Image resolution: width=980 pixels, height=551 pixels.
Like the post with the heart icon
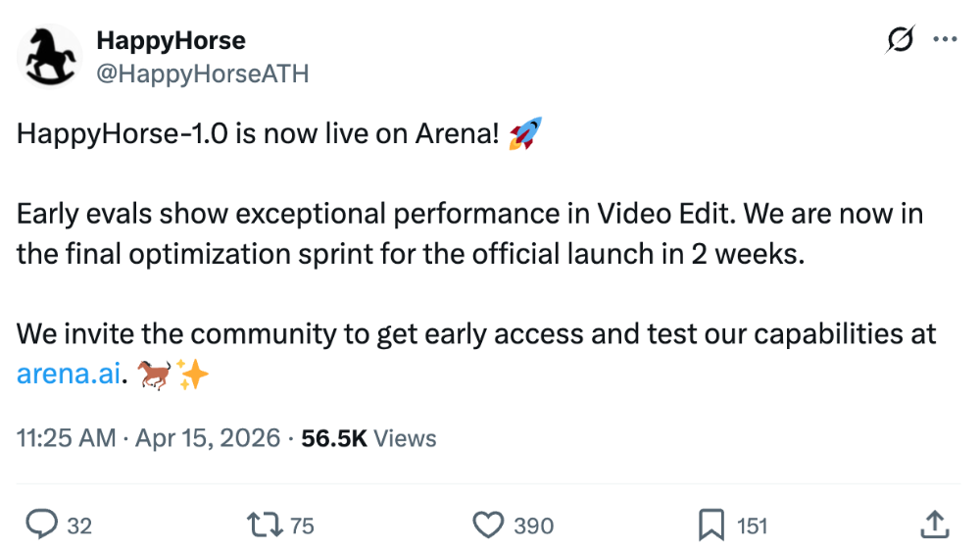(487, 526)
